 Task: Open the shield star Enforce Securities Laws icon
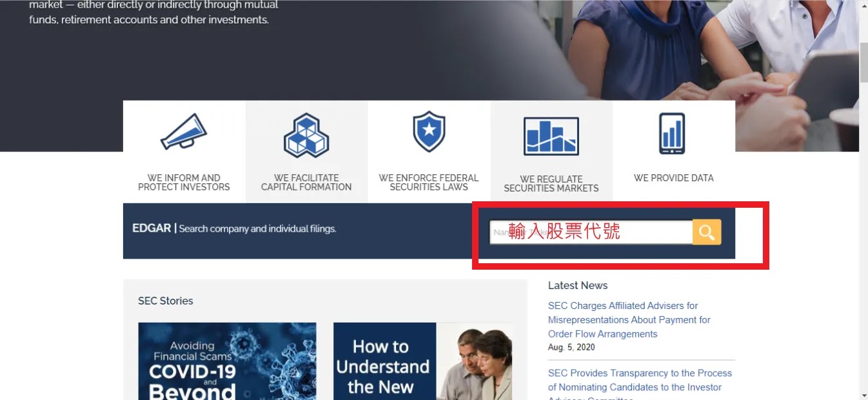point(429,132)
